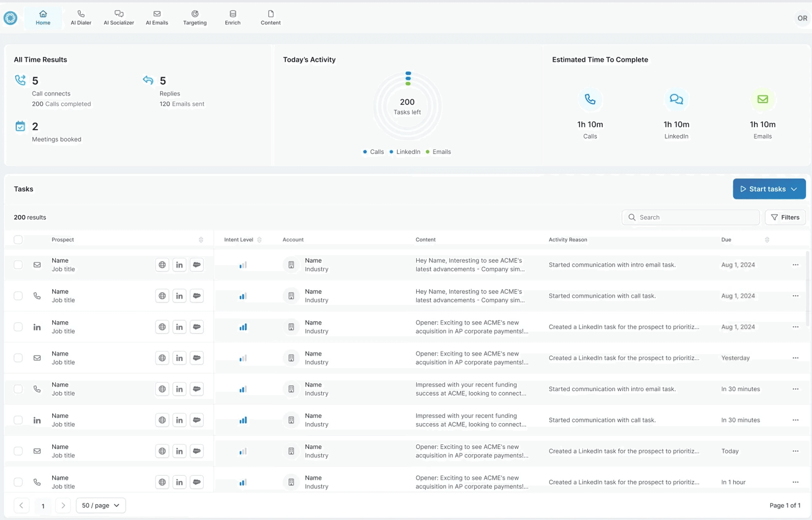Click the app logo in top-left corner
The image size is (812, 520).
tap(10, 18)
